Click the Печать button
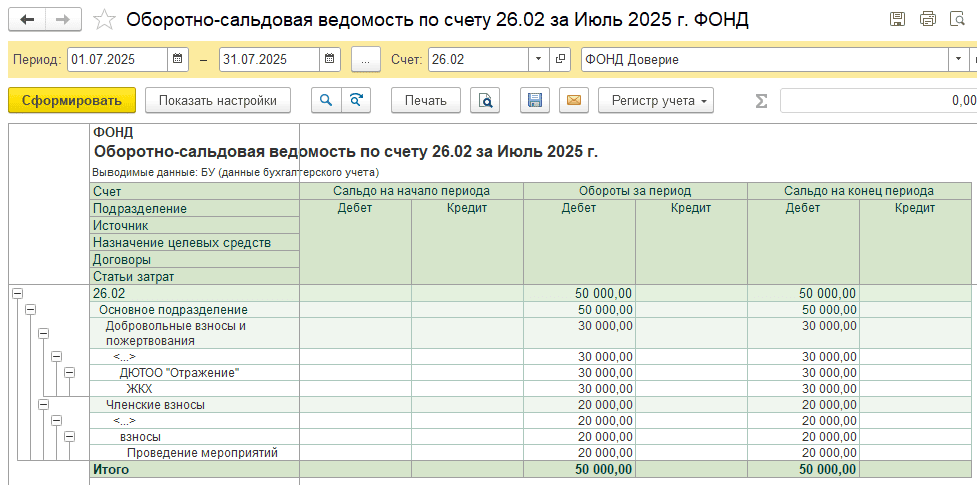 pyautogui.click(x=425, y=100)
